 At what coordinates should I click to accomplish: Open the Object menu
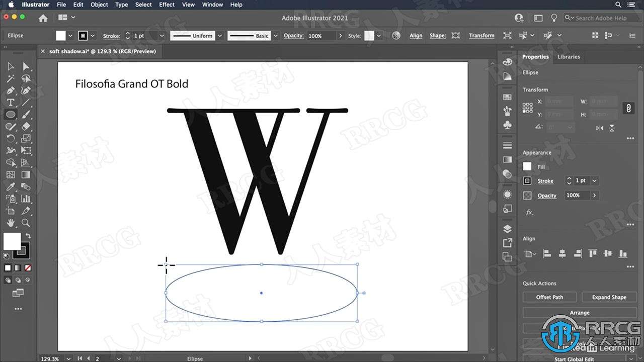point(99,5)
